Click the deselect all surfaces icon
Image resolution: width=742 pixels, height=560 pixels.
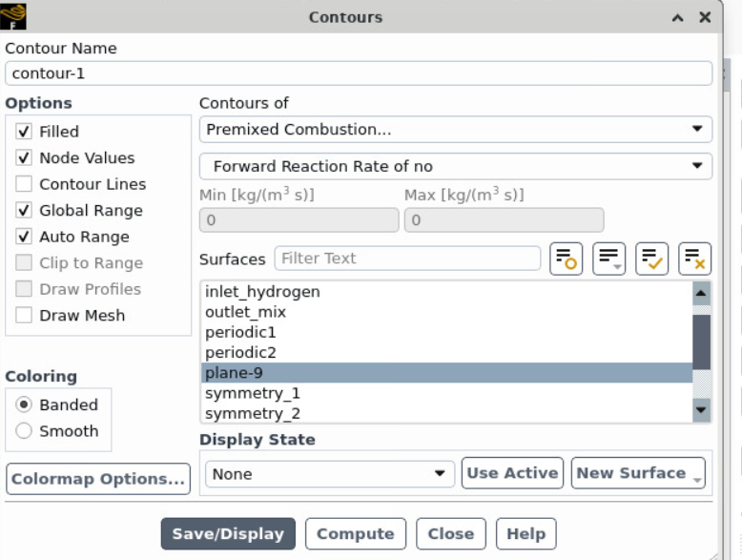(694, 259)
